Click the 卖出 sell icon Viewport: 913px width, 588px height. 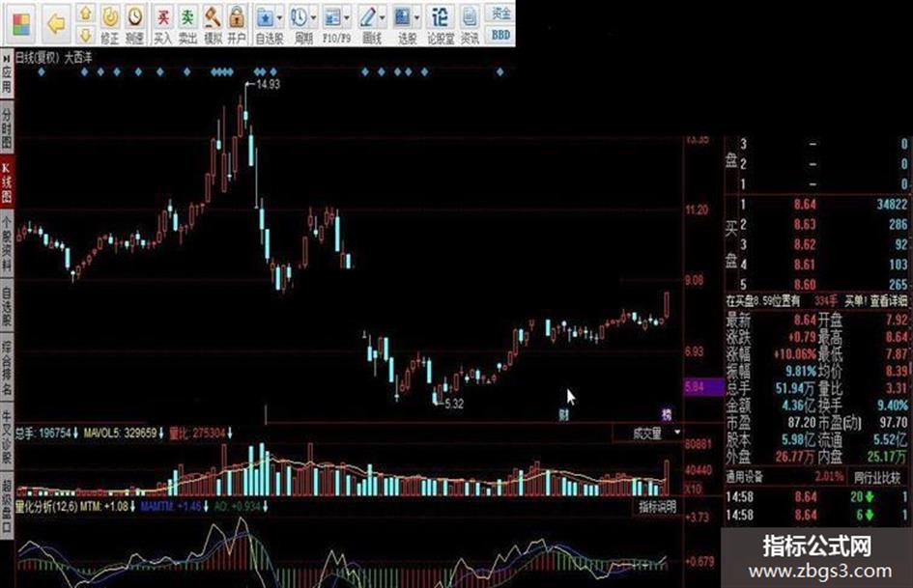click(186, 17)
